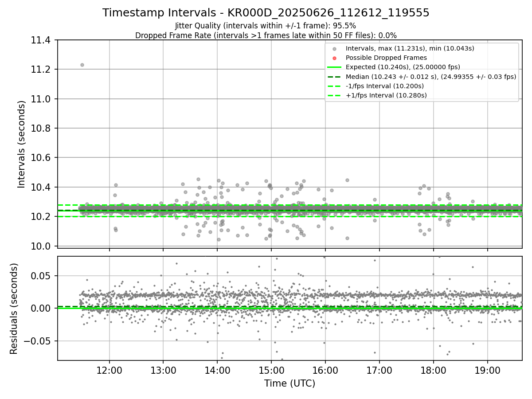Click the 'Jitter Quality' subtitle line
532x399 pixels.
click(266, 26)
